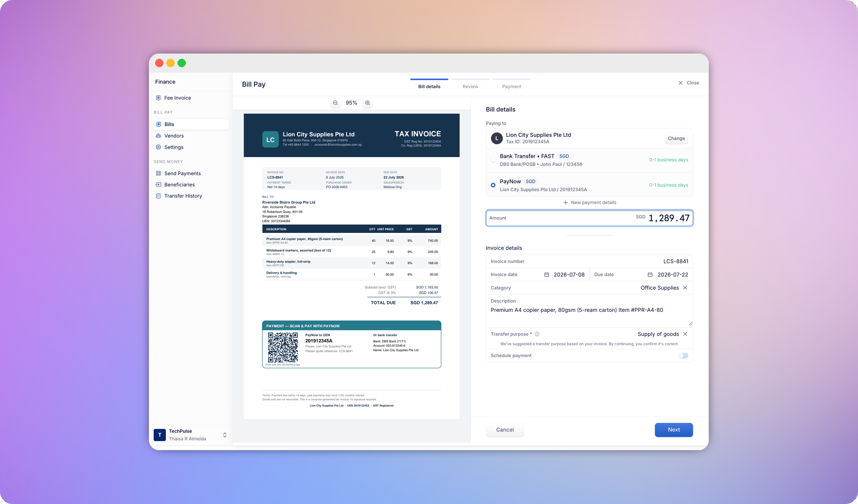Click SGD tag next to Bank Transfer FAST
858x504 pixels.
click(564, 156)
